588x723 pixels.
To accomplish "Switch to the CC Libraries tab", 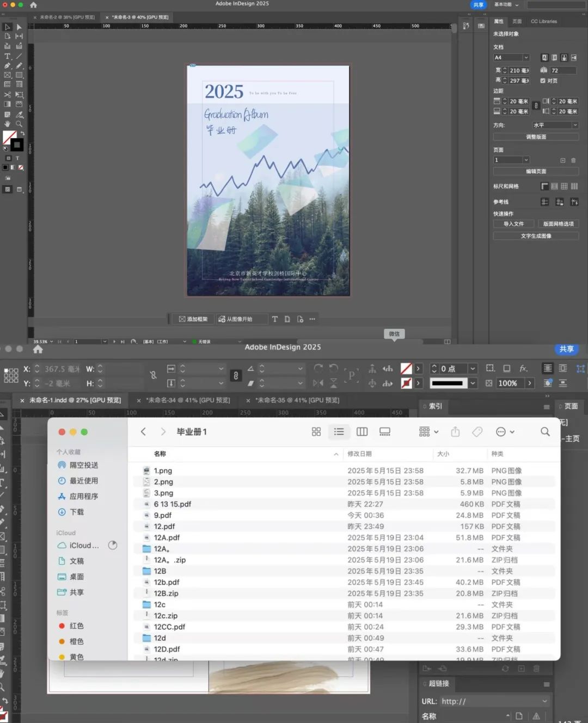I will pos(543,21).
